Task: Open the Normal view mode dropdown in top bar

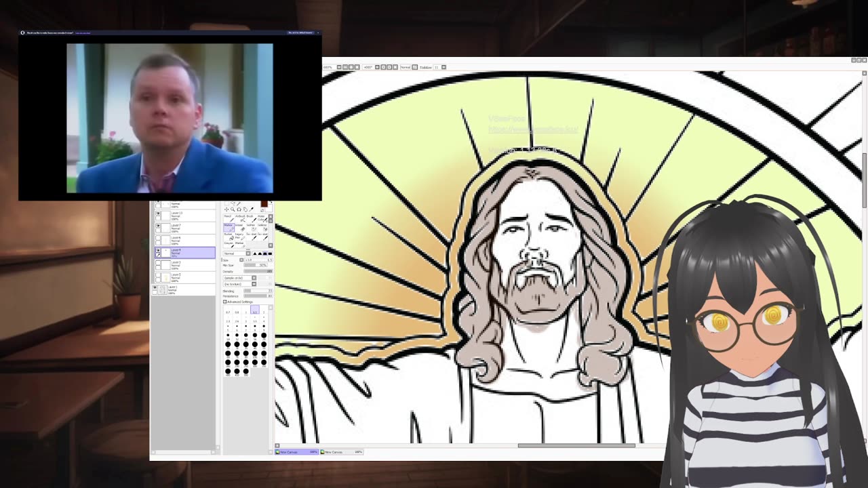Action: pyautogui.click(x=415, y=67)
